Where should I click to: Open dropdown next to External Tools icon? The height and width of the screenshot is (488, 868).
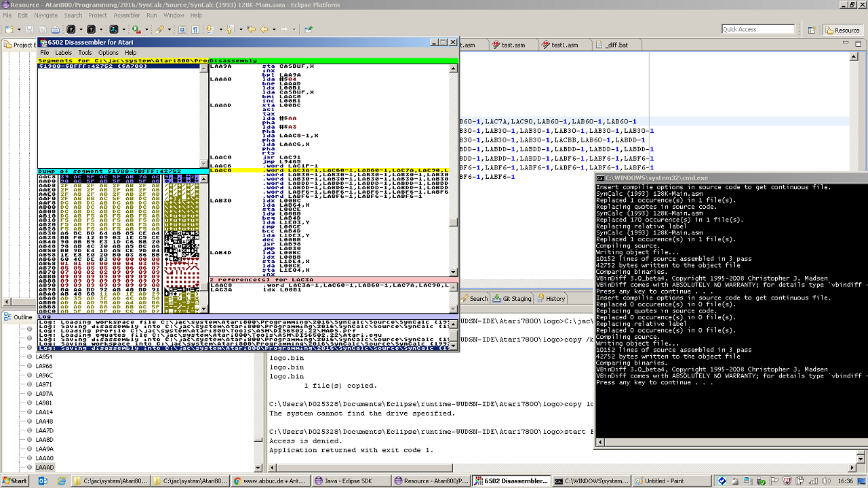click(146, 30)
